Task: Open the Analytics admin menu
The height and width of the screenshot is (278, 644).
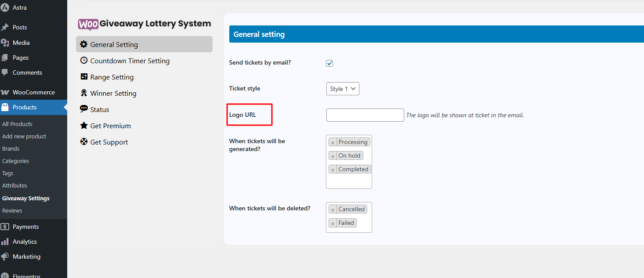Action: [25, 242]
